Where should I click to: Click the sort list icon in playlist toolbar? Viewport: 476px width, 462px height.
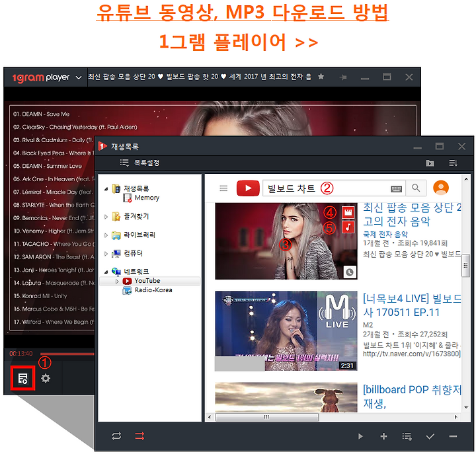click(x=454, y=163)
